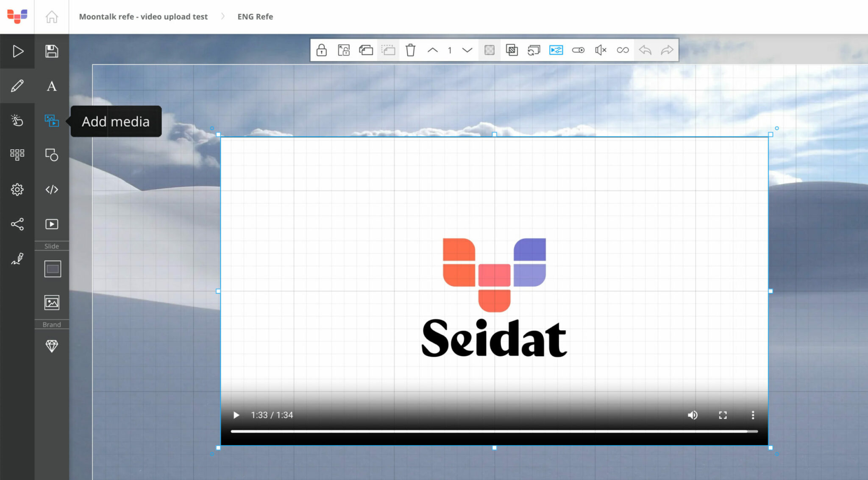Open 'Moontalk refe - video upload test' link
Viewport: 868px width, 480px height.
click(x=143, y=17)
